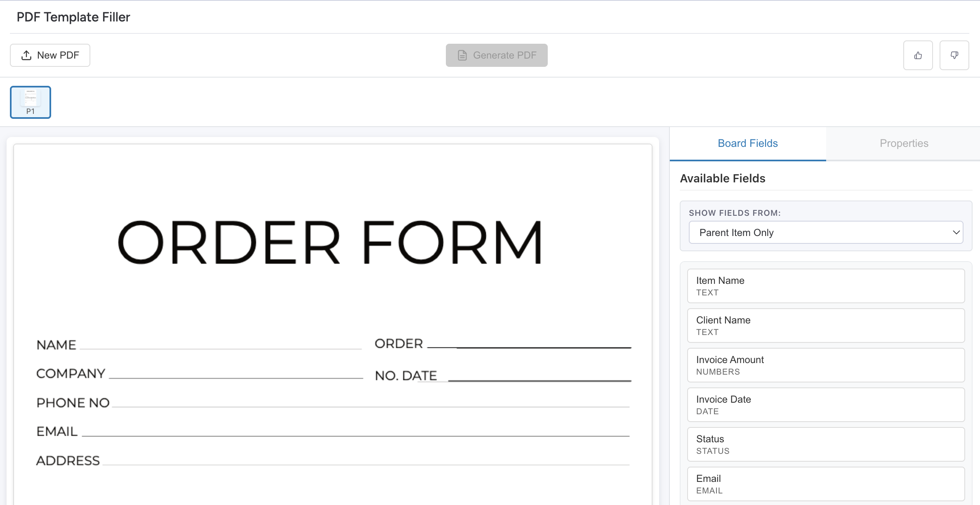Click the upload icon beside New PDF
980x505 pixels.
[26, 54]
